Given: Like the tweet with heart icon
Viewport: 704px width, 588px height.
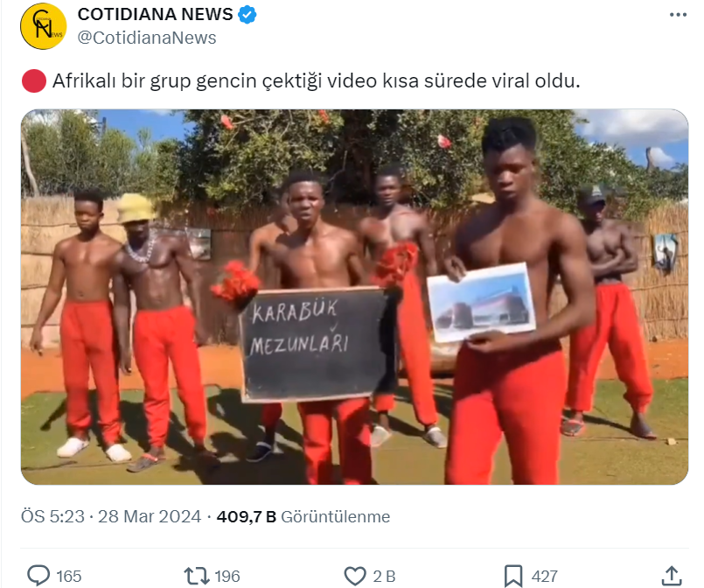Looking at the screenshot, I should [x=355, y=576].
